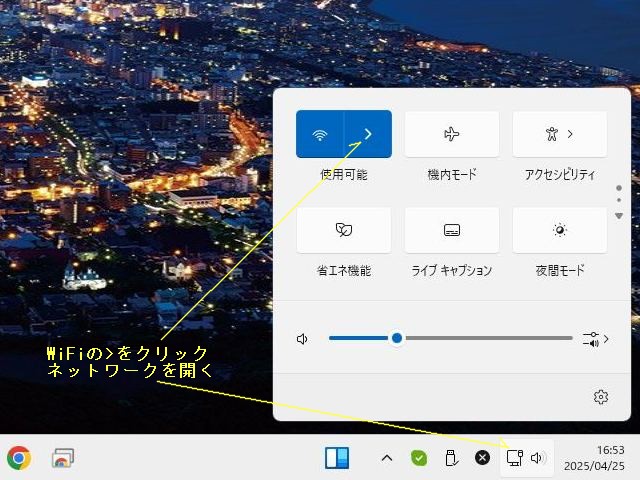The height and width of the screenshot is (480, 640).
Task: Open settings via the gear icon
Action: pos(601,397)
